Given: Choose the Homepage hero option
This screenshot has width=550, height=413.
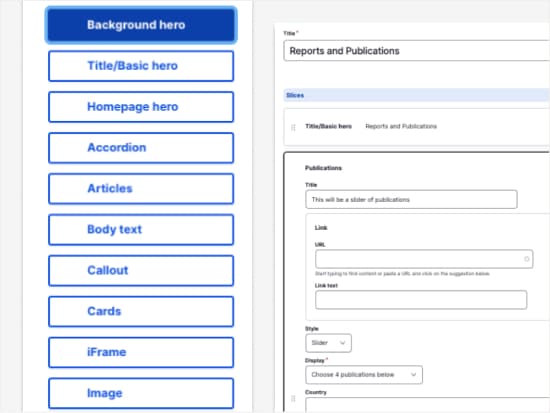Looking at the screenshot, I should coord(141,107).
